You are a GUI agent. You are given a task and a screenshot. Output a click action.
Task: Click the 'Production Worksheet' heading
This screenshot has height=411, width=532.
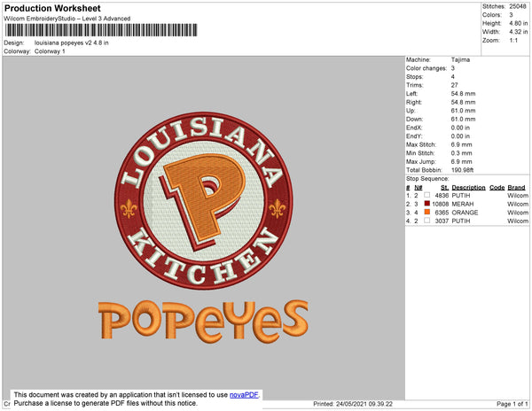[52, 9]
